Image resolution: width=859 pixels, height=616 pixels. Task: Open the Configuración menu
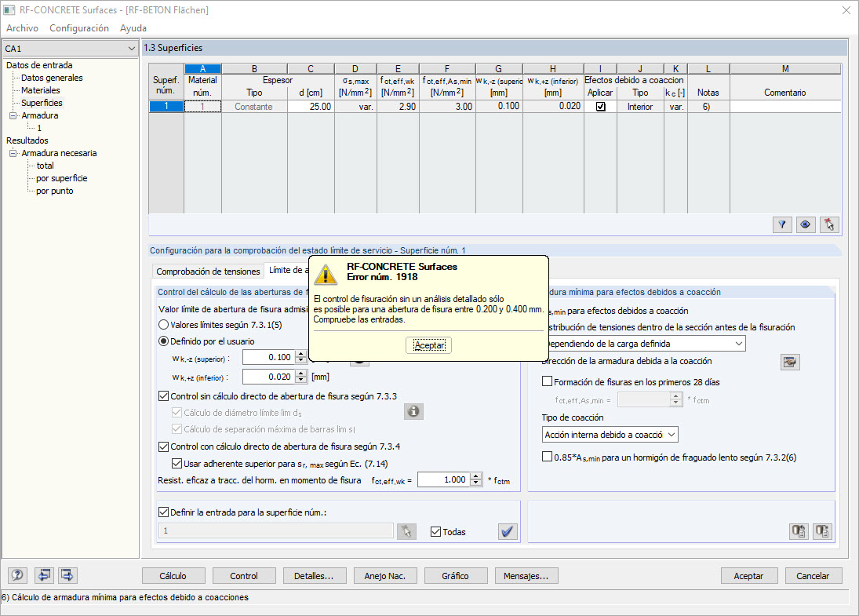pyautogui.click(x=79, y=28)
